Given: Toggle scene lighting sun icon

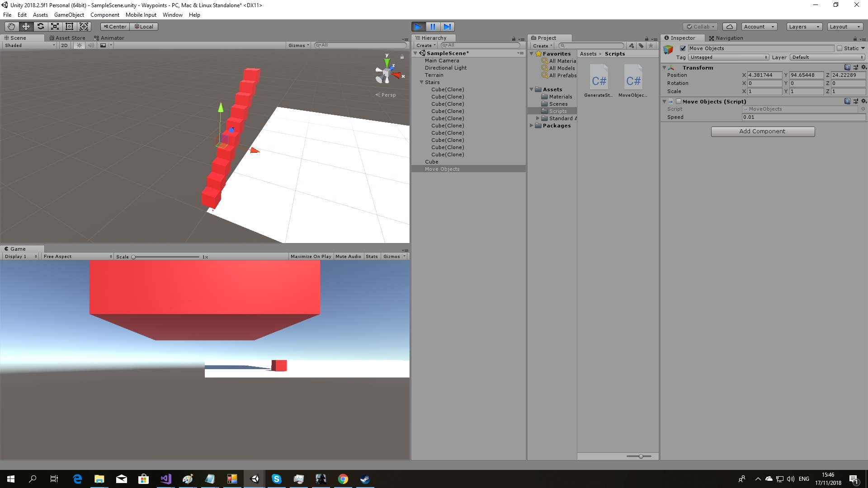Looking at the screenshot, I should point(80,45).
